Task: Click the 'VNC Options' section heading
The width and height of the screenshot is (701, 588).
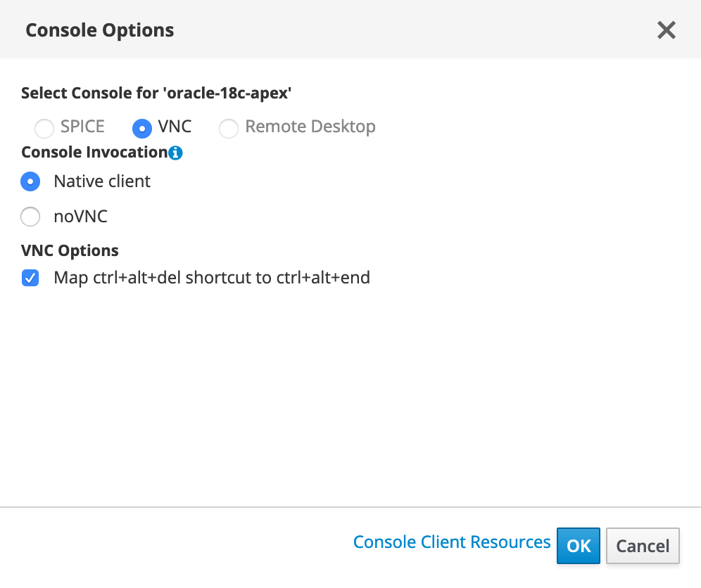Action: pos(70,250)
